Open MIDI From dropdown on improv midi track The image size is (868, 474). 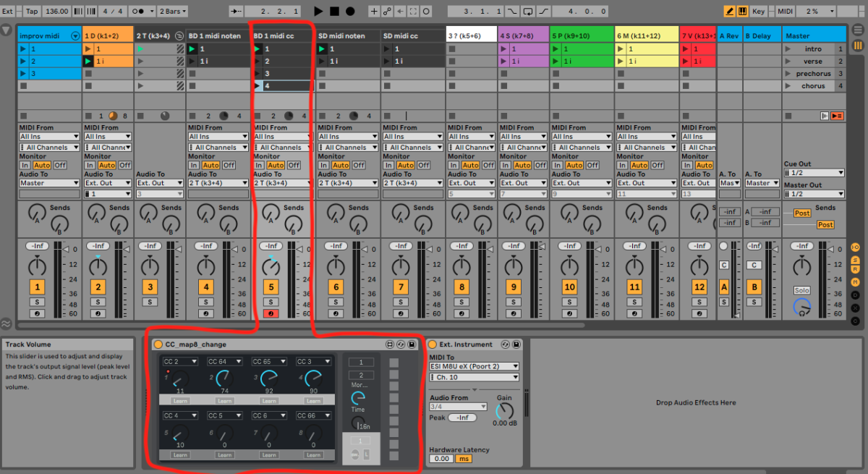(x=49, y=136)
